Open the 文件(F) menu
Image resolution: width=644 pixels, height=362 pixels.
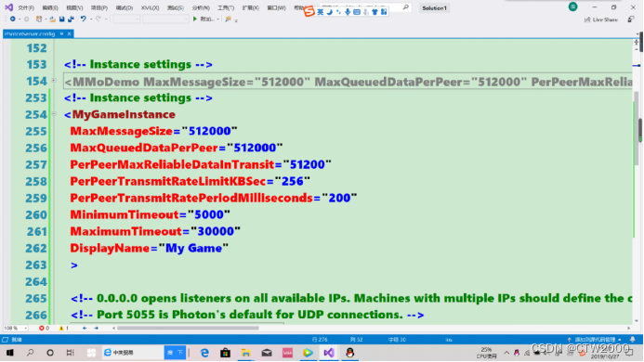click(26, 7)
